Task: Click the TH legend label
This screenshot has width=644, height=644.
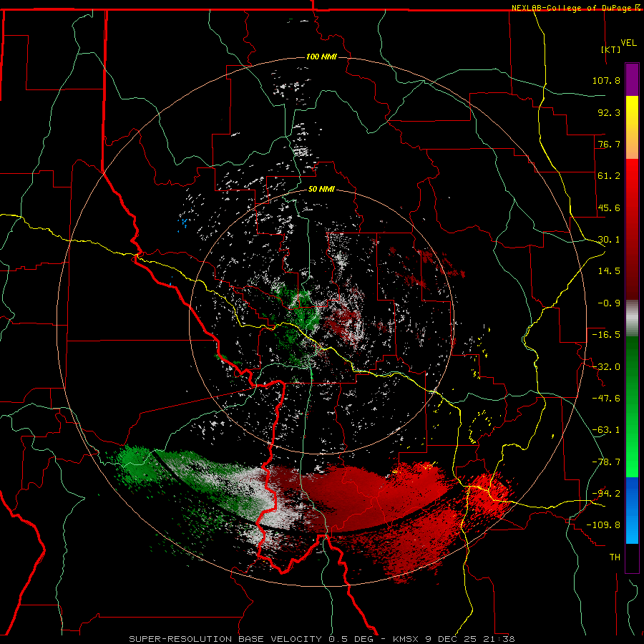Action: (x=615, y=557)
